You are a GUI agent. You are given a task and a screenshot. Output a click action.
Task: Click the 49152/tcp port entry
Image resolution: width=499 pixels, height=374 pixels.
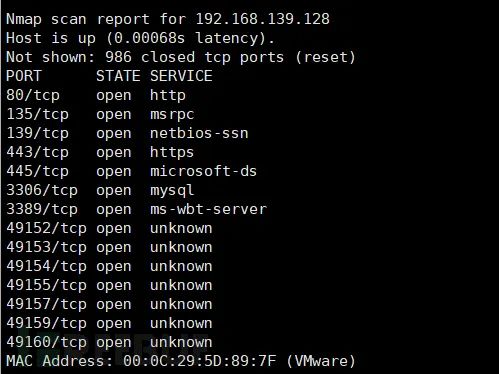(x=46, y=228)
